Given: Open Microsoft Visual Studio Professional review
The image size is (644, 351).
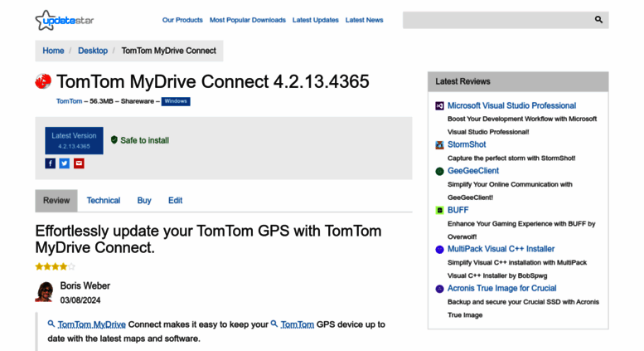Looking at the screenshot, I should point(511,105).
